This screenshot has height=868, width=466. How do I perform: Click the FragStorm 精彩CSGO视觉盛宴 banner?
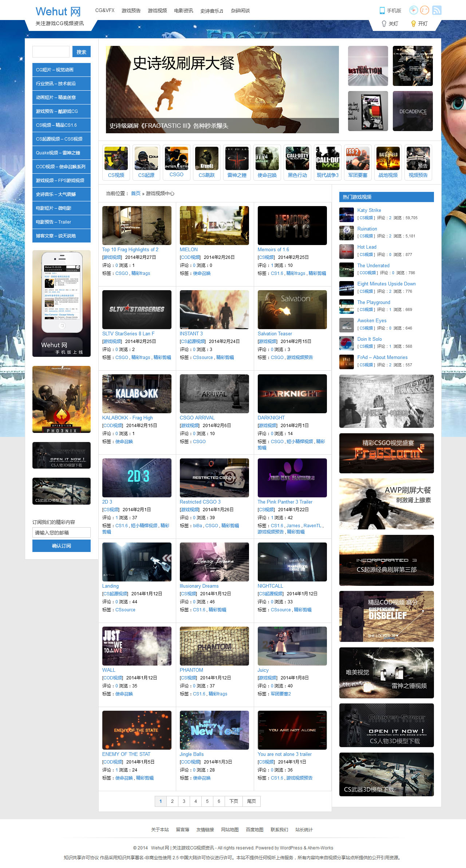[x=387, y=453]
